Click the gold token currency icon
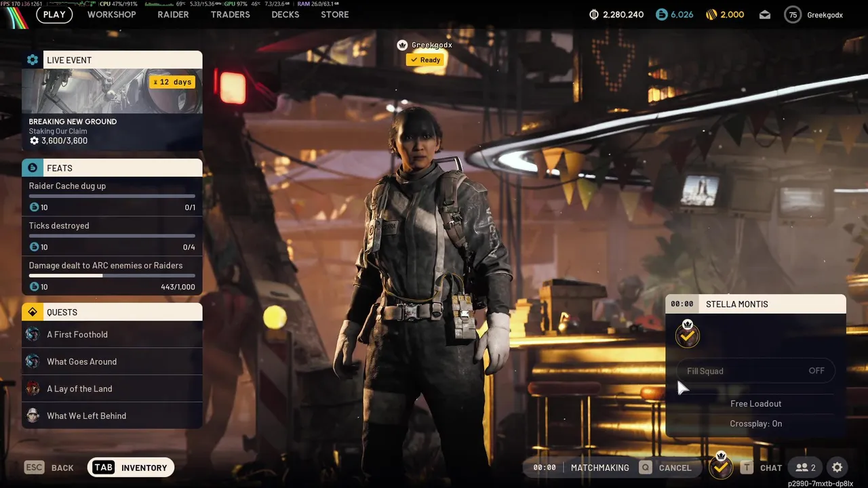The image size is (868, 488). pos(711,14)
